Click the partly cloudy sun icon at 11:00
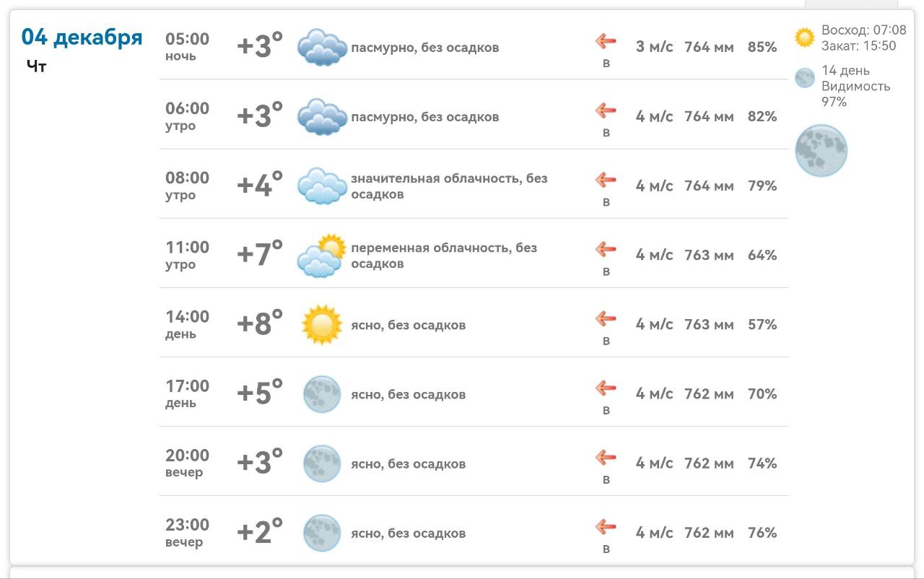Image resolution: width=924 pixels, height=579 pixels. [322, 256]
